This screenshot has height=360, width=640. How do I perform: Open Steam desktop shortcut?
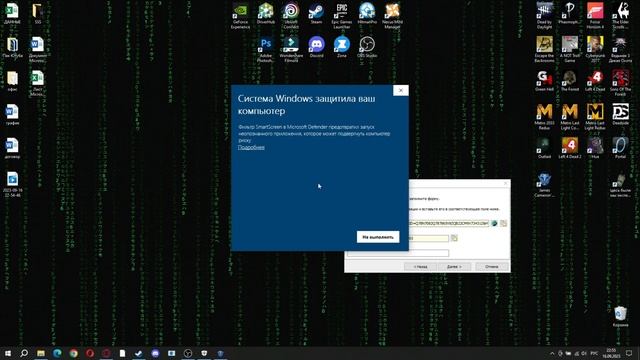[x=316, y=13]
